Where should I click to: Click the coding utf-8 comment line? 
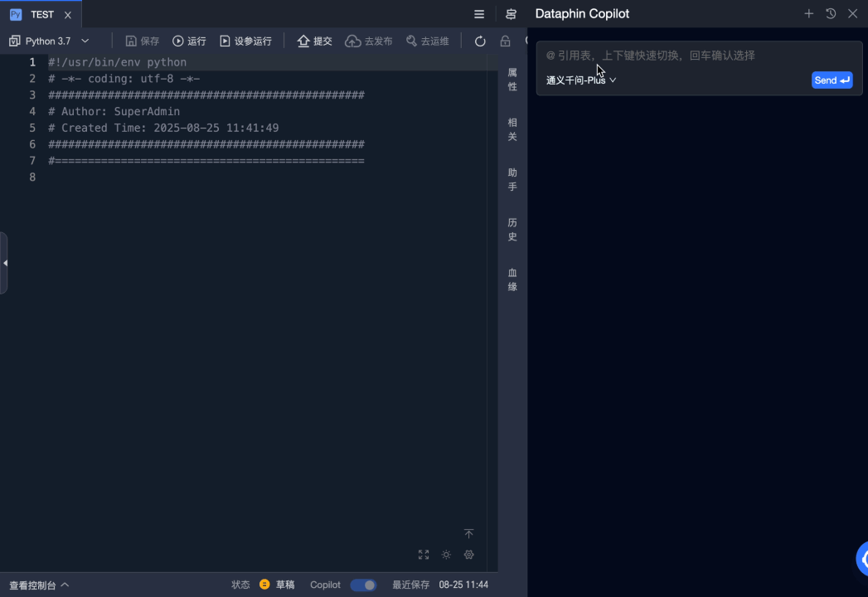click(124, 79)
